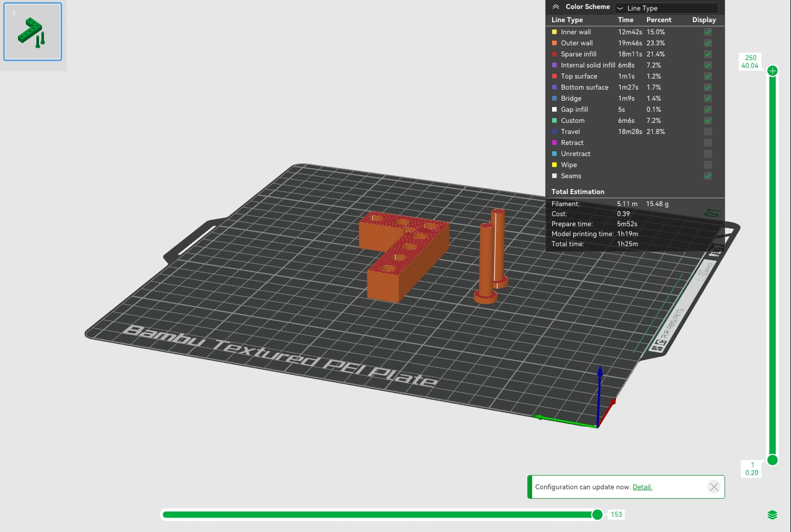Click the Total Estimation heading
The height and width of the screenshot is (532, 791).
click(x=578, y=192)
